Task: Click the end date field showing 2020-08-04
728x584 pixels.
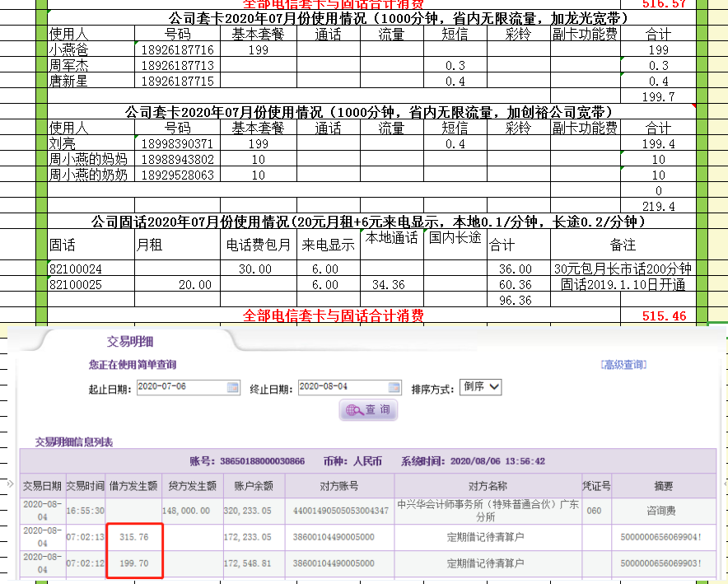Action: click(342, 387)
